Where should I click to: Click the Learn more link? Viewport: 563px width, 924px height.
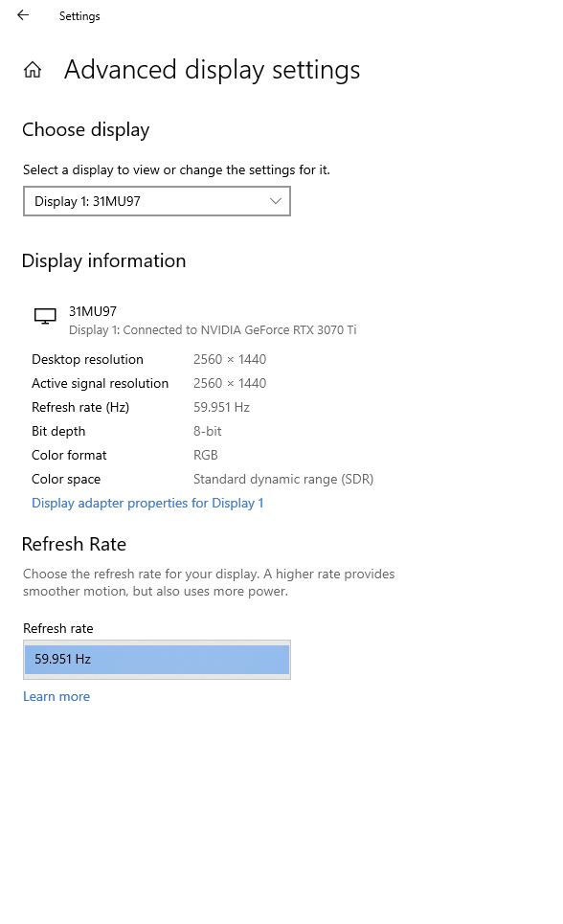[56, 696]
